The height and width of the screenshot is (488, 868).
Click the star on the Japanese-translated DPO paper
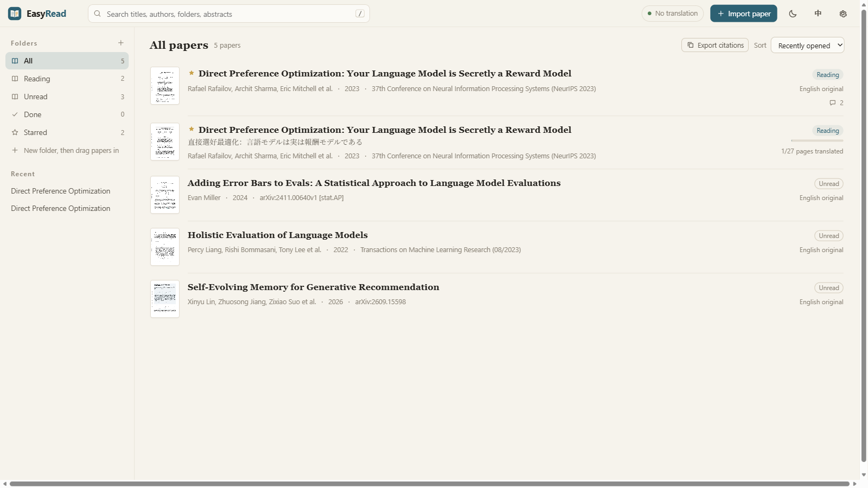192,130
